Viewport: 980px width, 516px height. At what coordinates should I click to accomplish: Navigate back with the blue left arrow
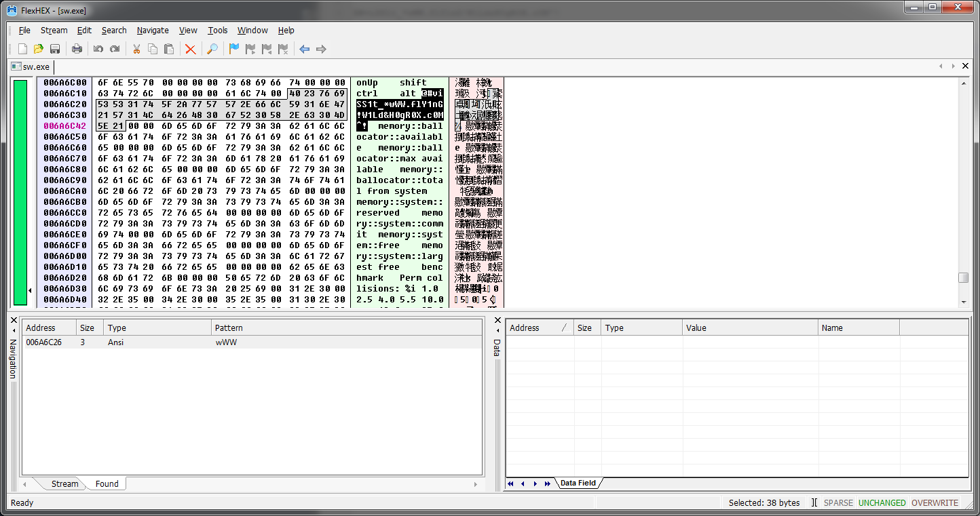click(305, 49)
